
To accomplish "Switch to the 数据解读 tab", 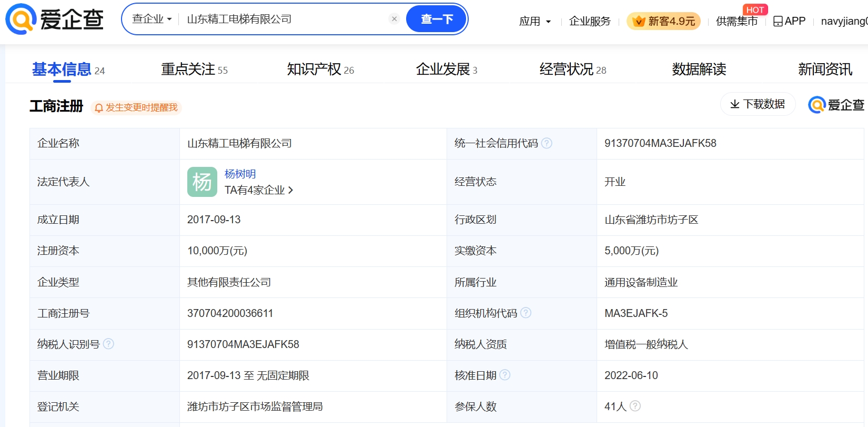I will pos(699,69).
